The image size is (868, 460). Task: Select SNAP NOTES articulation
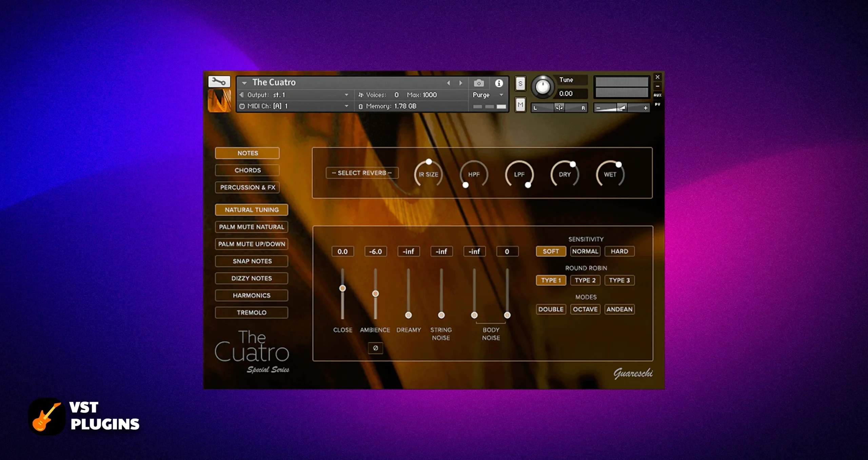pyautogui.click(x=252, y=261)
